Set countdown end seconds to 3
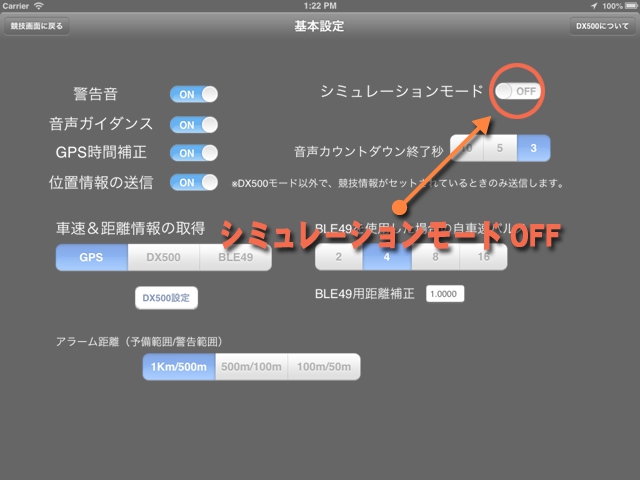Image resolution: width=640 pixels, height=480 pixels. click(x=534, y=148)
